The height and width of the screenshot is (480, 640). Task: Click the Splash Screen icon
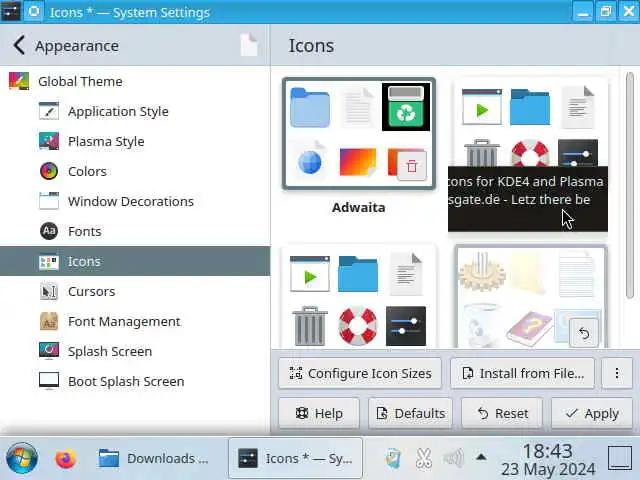coord(49,351)
